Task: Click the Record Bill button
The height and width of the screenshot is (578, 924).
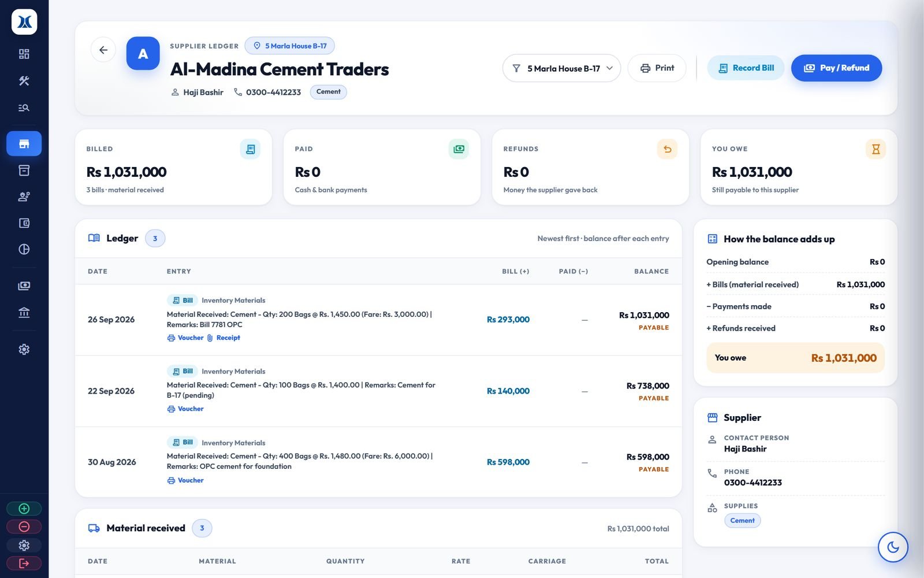Action: (746, 68)
